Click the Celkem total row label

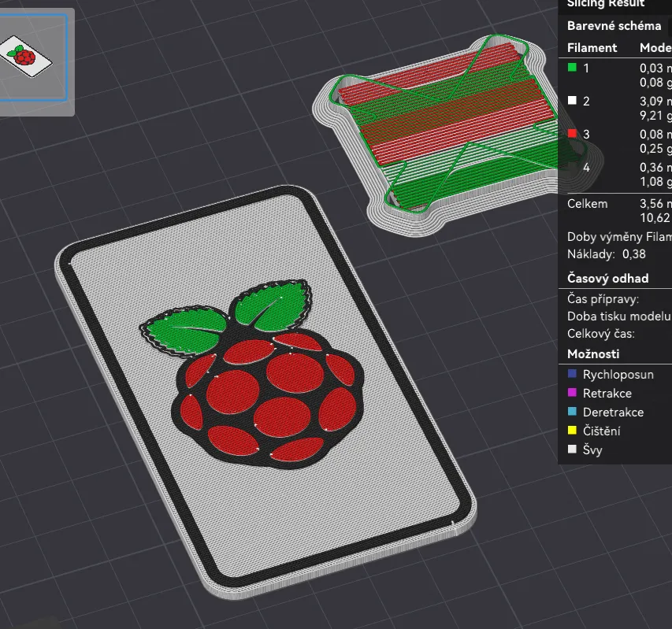[587, 204]
